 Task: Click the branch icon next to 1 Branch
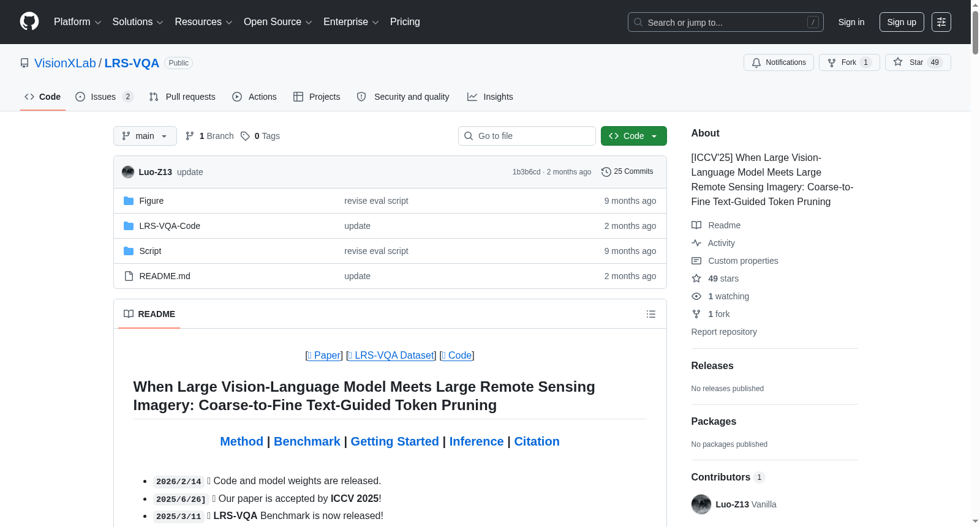(190, 136)
